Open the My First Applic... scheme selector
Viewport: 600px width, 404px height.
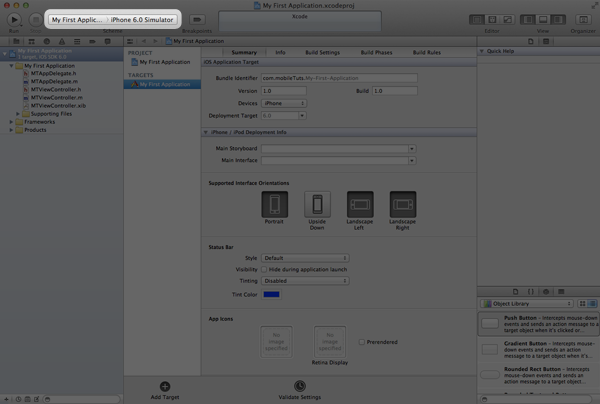78,20
